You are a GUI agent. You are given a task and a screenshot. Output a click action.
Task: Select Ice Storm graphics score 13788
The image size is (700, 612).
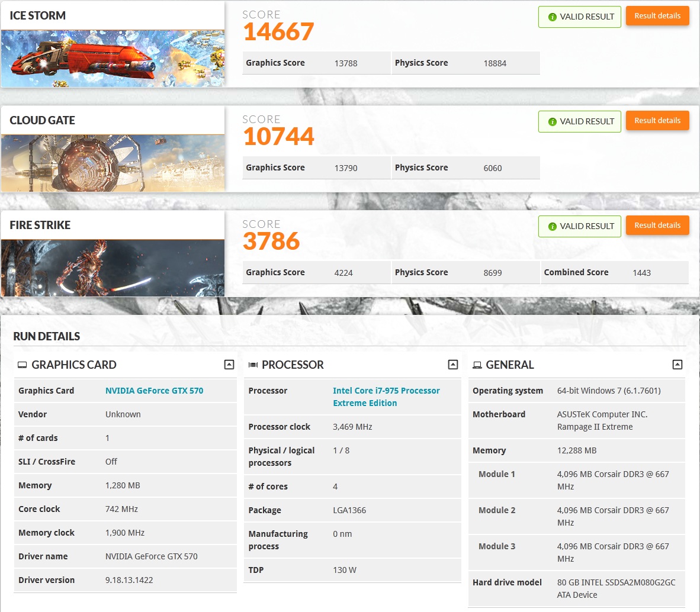coord(346,63)
